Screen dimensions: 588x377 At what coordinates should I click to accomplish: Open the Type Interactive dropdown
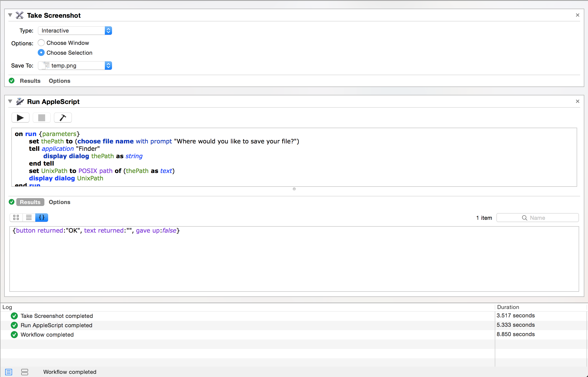tap(75, 31)
